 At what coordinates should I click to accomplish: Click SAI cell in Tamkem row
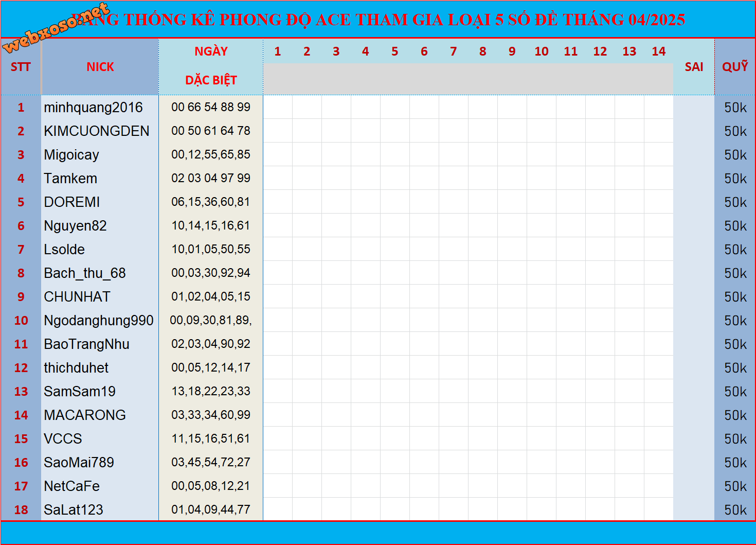pyautogui.click(x=694, y=178)
